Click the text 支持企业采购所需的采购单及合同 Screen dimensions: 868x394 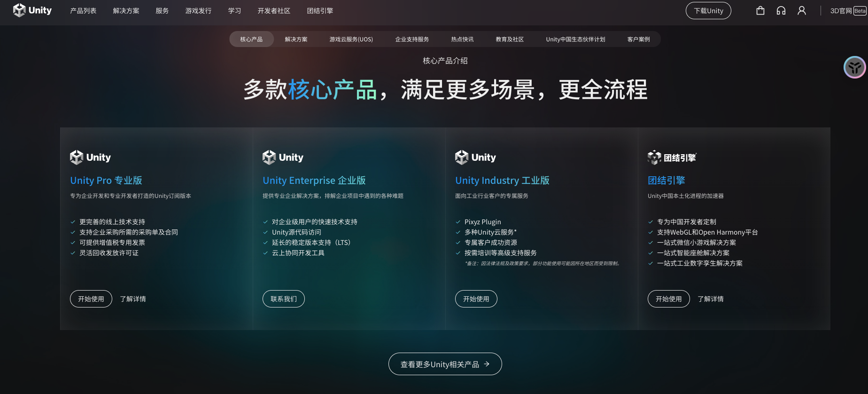tap(129, 232)
